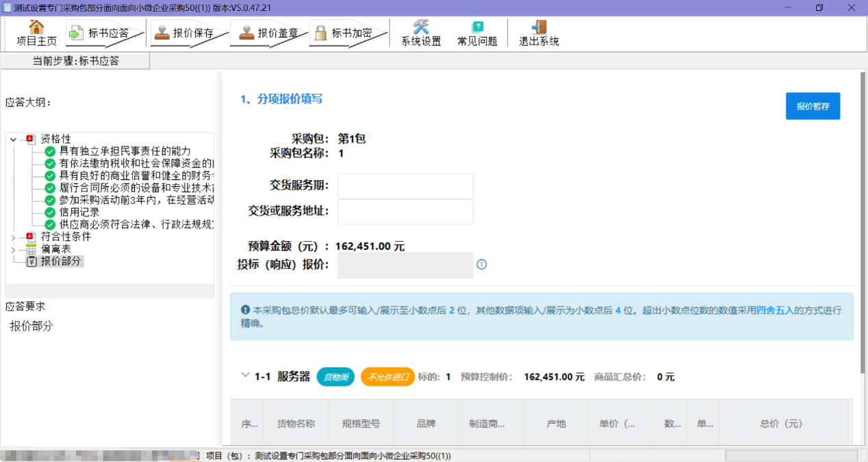Click info icon beside 投标(响应)报价 field
This screenshot has width=868, height=462.
[x=481, y=265]
